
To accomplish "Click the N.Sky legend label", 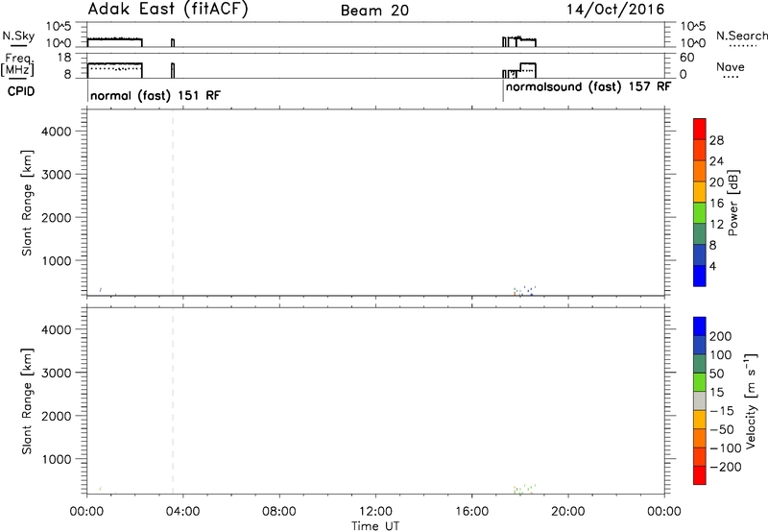I will click(18, 36).
